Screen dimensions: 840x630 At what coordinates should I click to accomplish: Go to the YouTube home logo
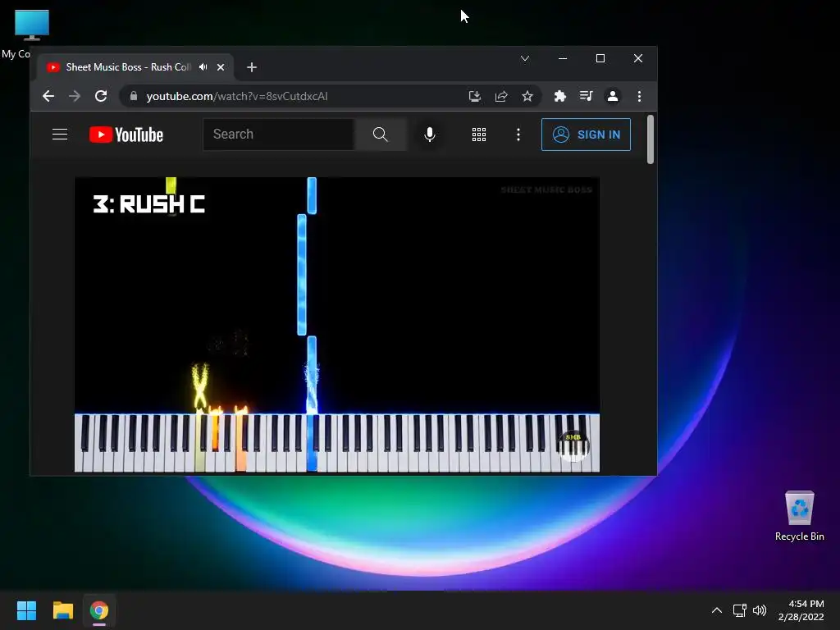point(126,135)
